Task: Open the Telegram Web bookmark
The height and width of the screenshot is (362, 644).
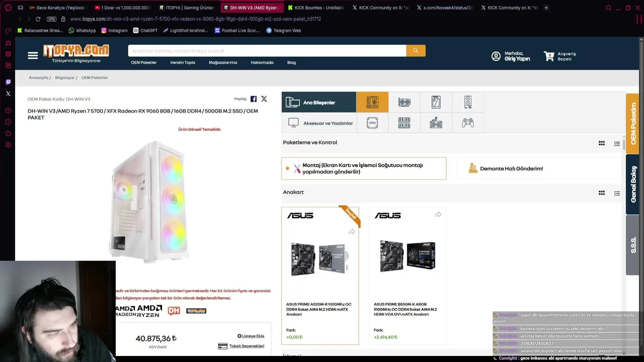Action: (x=284, y=30)
